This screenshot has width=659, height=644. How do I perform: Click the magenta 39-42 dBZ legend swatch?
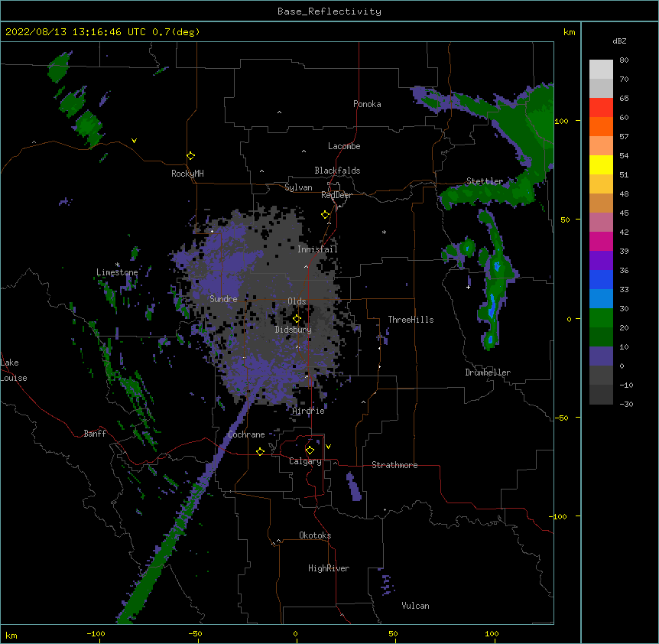pos(601,241)
